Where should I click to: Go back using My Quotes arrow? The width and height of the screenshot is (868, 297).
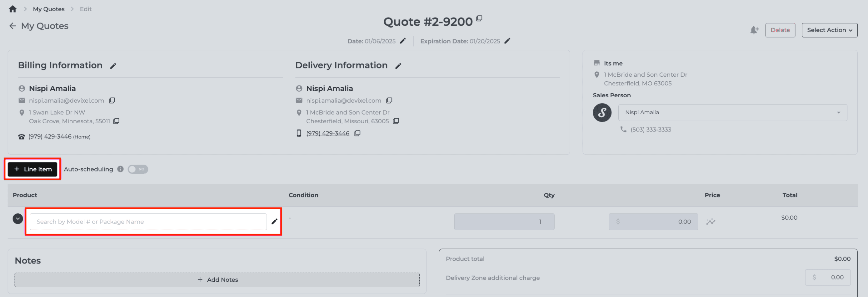coord(12,26)
